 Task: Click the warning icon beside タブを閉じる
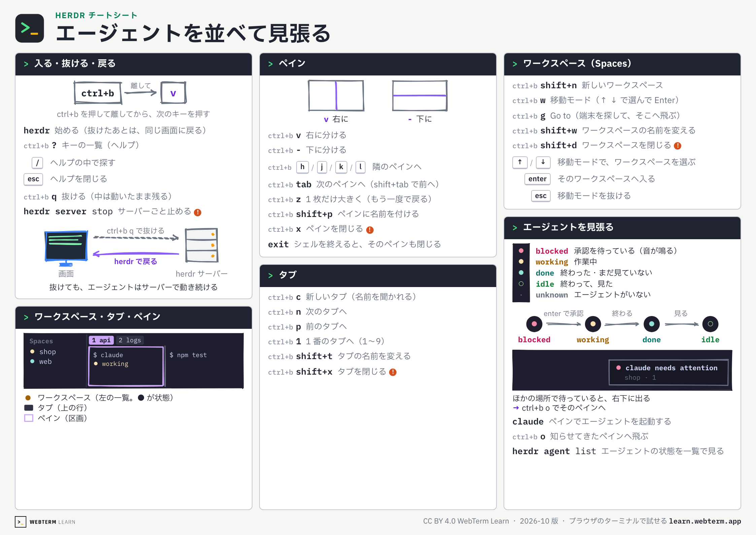coord(393,372)
